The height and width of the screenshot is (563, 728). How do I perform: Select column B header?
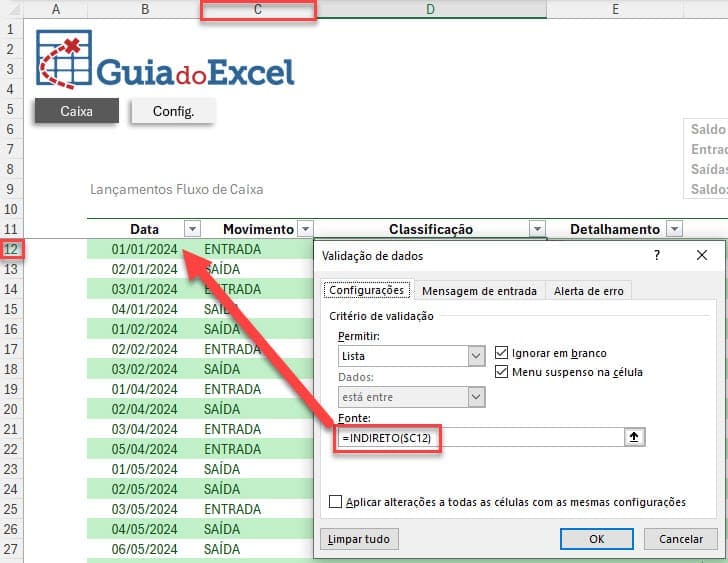pyautogui.click(x=145, y=9)
